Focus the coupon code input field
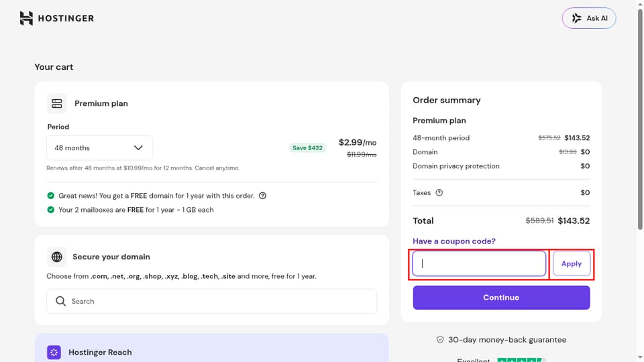 tap(479, 263)
